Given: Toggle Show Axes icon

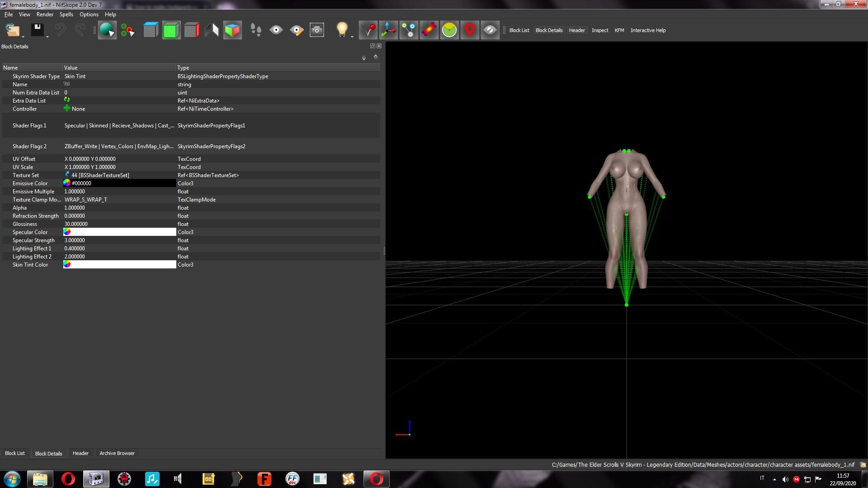Looking at the screenshot, I should (x=388, y=30).
